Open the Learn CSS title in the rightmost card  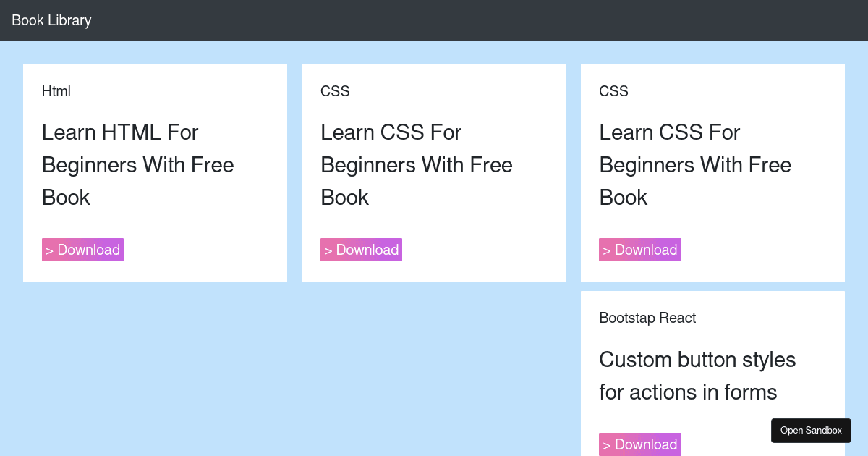coord(694,164)
